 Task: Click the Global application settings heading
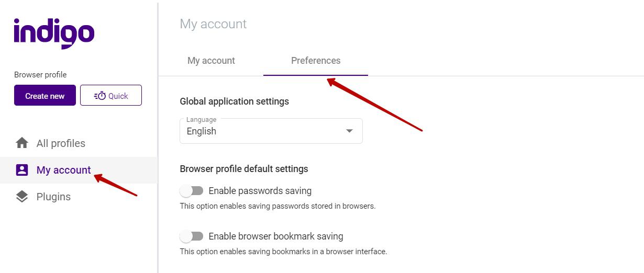click(x=234, y=101)
